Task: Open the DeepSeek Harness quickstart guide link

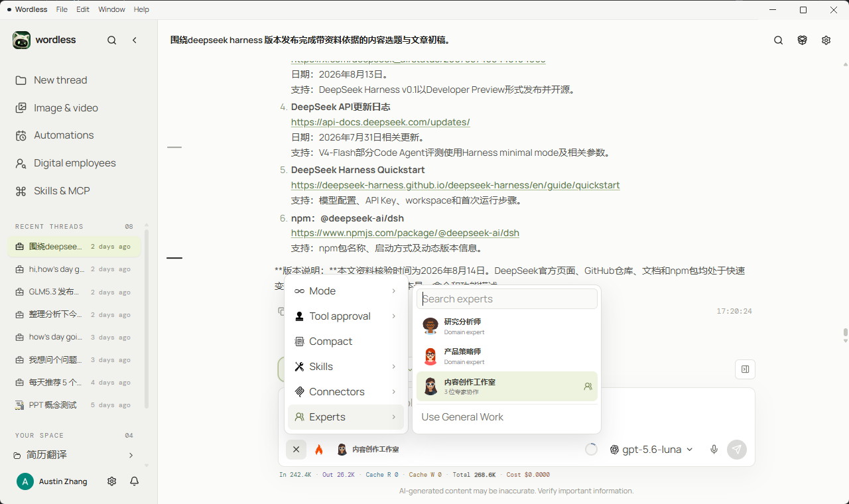Action: tap(455, 185)
